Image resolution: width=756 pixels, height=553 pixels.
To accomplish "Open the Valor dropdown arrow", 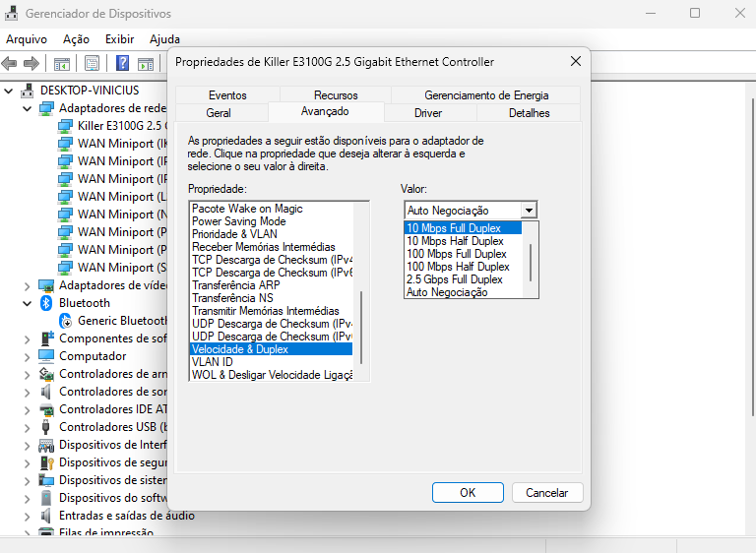I will (x=529, y=211).
